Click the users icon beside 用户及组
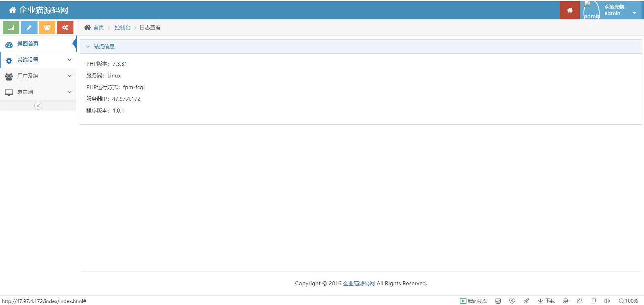The width and height of the screenshot is (644, 305). coord(9,76)
